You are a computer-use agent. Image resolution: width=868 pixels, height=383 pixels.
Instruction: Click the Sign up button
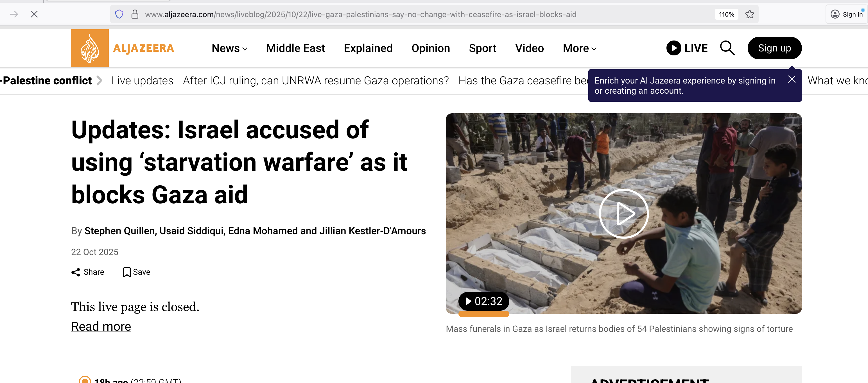tap(774, 48)
